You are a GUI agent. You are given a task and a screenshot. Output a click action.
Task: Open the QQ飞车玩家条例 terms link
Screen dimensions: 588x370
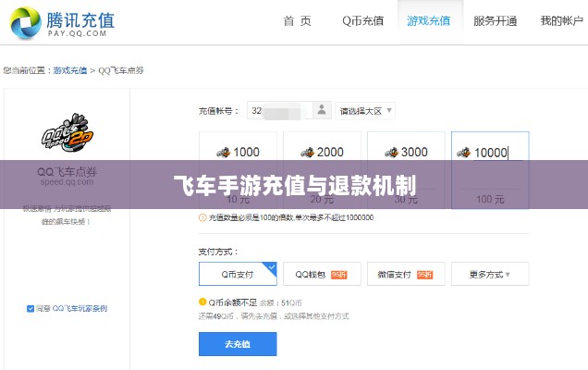pyautogui.click(x=80, y=308)
